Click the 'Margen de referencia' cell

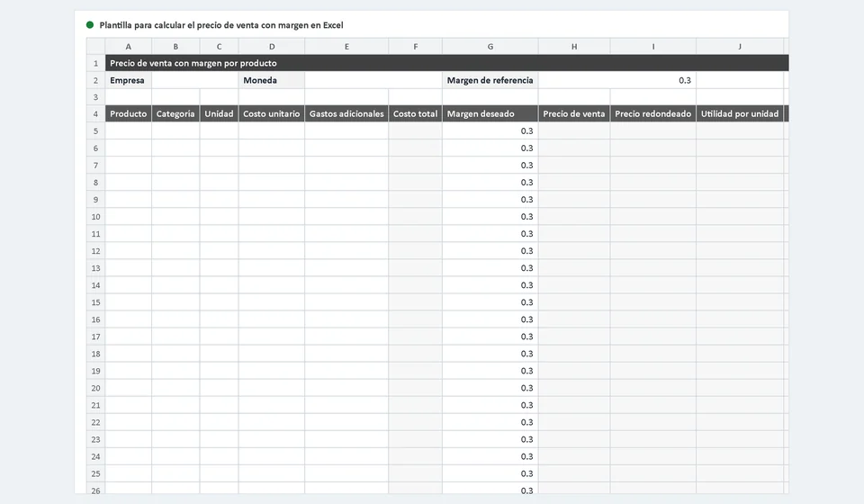pos(490,80)
